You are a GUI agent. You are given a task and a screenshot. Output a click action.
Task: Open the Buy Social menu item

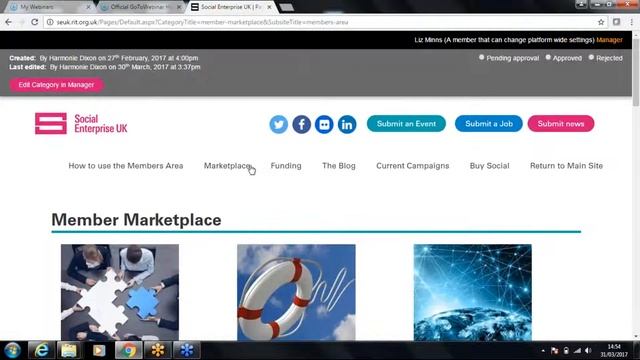coord(489,166)
